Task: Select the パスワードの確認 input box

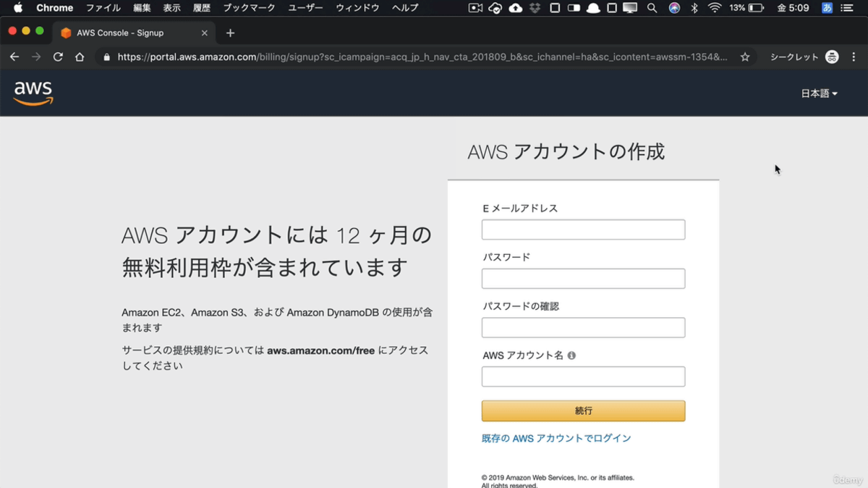Action: (583, 328)
